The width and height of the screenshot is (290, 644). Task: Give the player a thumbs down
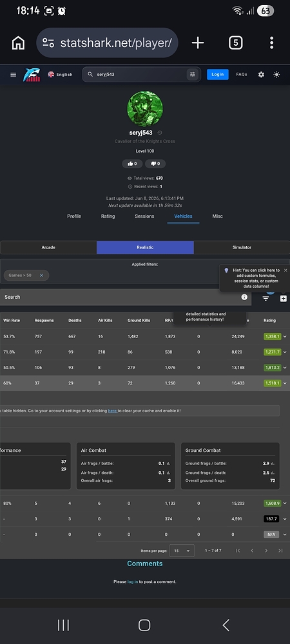pyautogui.click(x=155, y=164)
